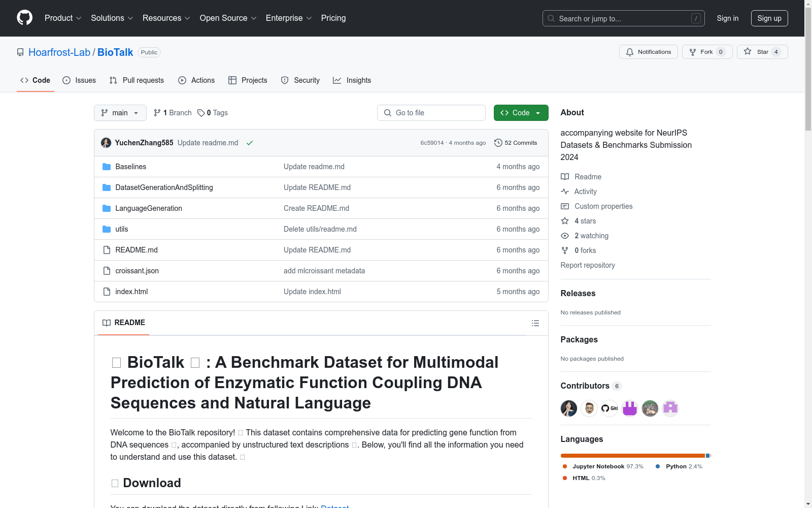Open the Pricing page link
Image resolution: width=812 pixels, height=508 pixels.
coord(333,18)
